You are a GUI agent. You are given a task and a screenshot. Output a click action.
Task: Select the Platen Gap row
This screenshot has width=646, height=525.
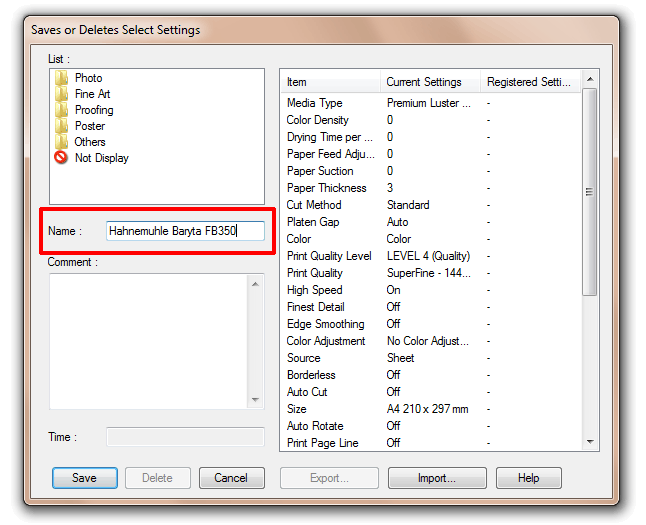pos(431,222)
